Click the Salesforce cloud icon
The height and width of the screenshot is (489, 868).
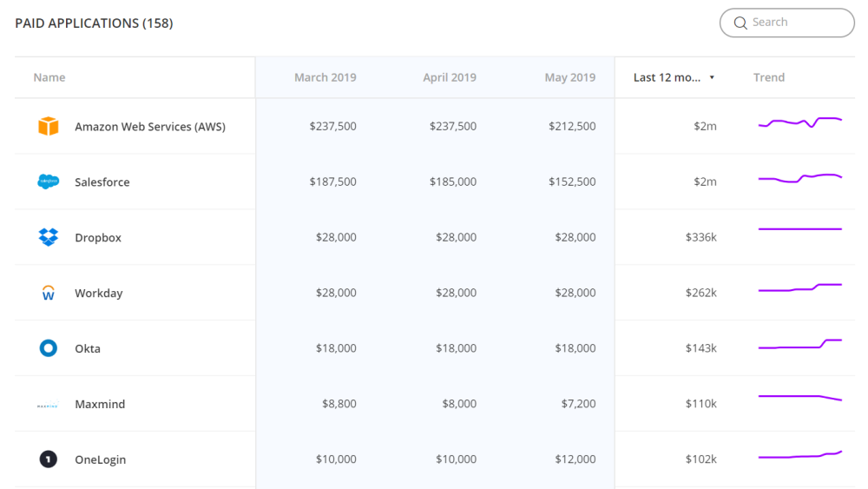coord(49,182)
